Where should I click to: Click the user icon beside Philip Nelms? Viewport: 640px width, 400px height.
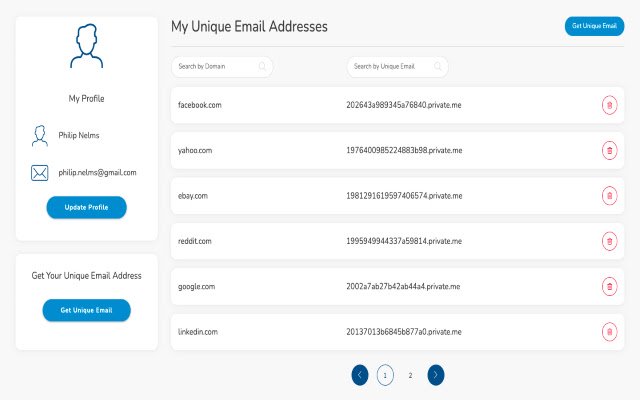click(x=40, y=136)
